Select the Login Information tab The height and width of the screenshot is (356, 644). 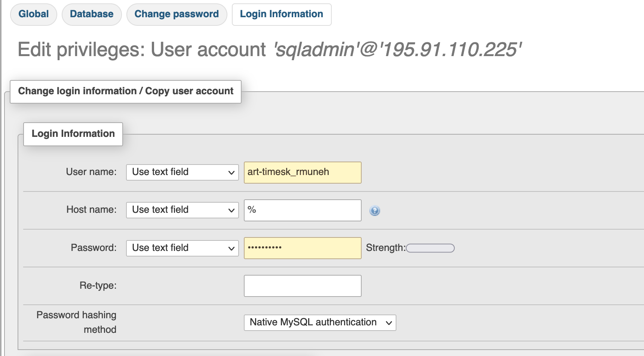click(x=282, y=14)
